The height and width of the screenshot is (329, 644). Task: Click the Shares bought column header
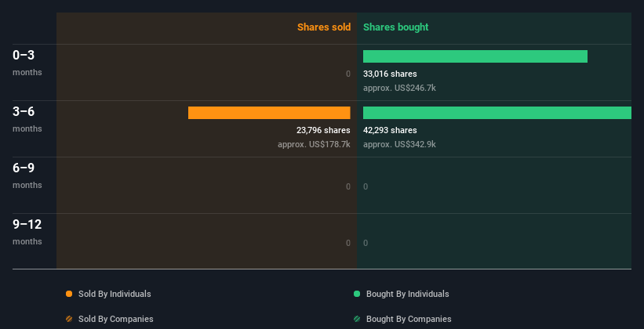point(395,27)
